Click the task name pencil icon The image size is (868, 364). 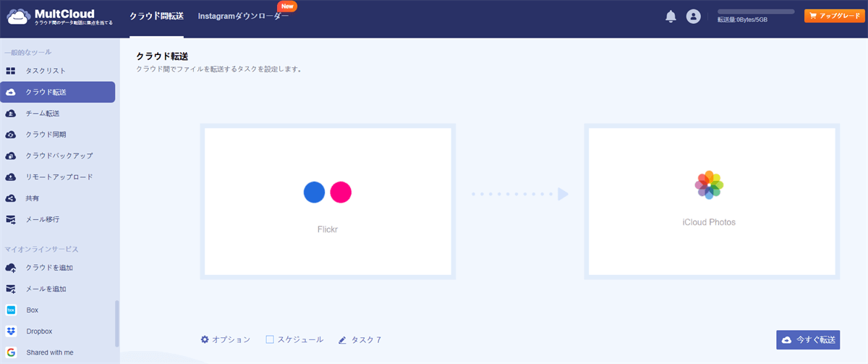[342, 339]
